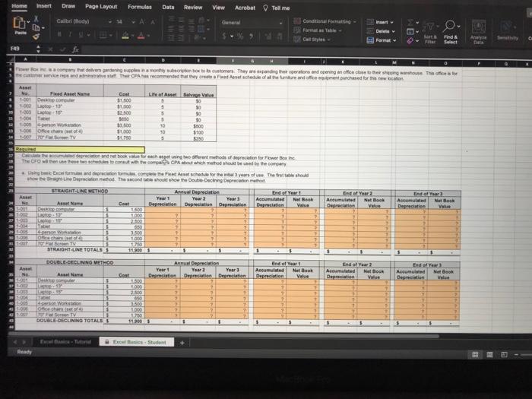532x399 pixels.
Task: Switch to Page Layout view icon
Action: [x=489, y=355]
